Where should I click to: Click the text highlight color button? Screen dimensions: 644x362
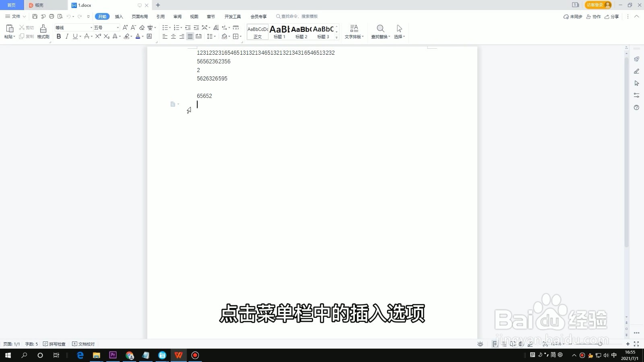click(126, 36)
